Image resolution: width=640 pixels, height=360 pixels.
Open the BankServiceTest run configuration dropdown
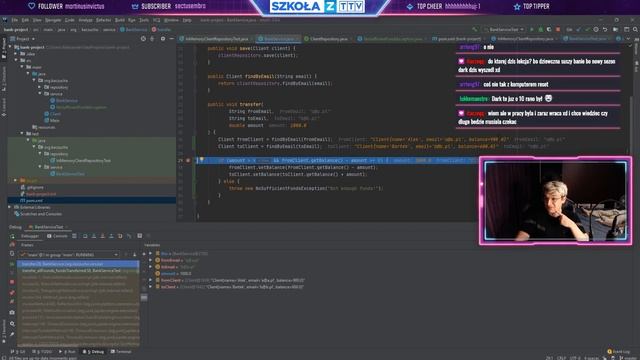(503, 29)
